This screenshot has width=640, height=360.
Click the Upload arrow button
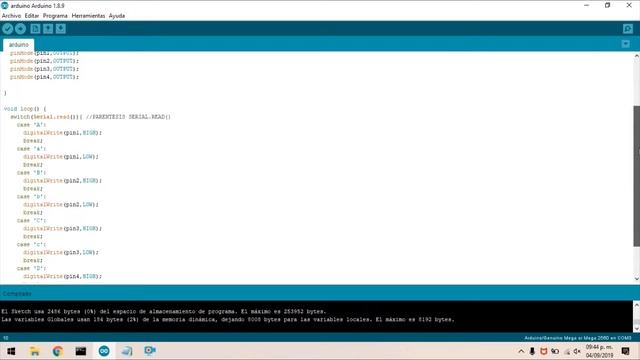point(20,29)
